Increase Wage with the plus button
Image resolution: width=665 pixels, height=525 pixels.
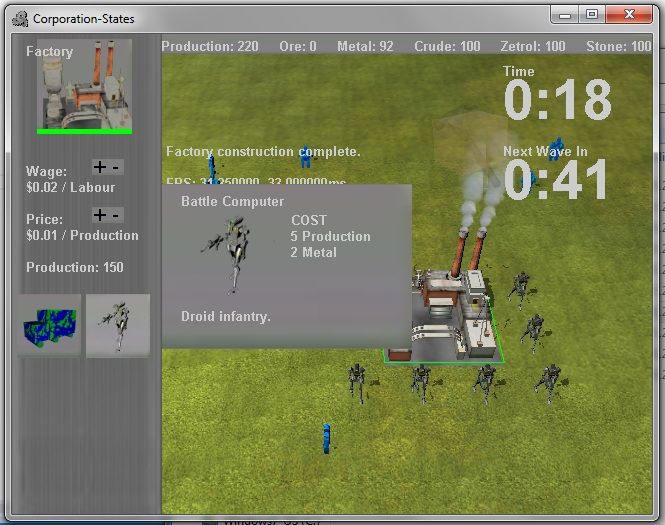99,167
